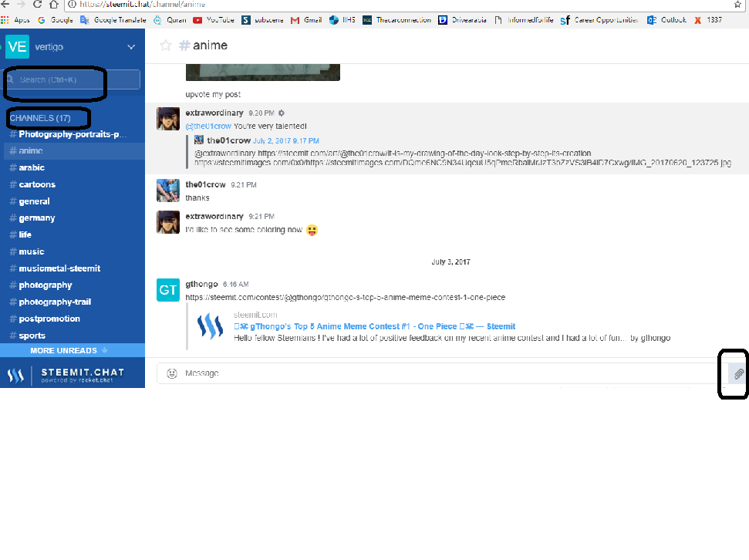The width and height of the screenshot is (749, 560).
Task: Click the GT avatar of gthongo
Action: coord(168,290)
